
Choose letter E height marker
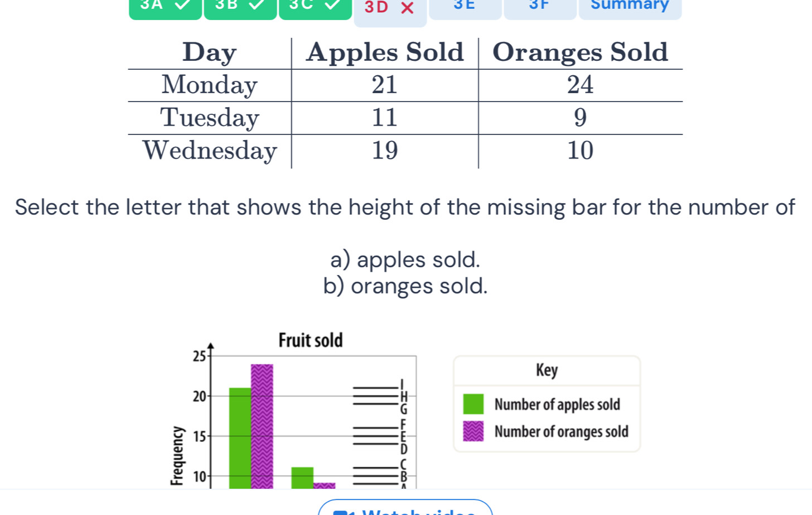[x=403, y=437]
